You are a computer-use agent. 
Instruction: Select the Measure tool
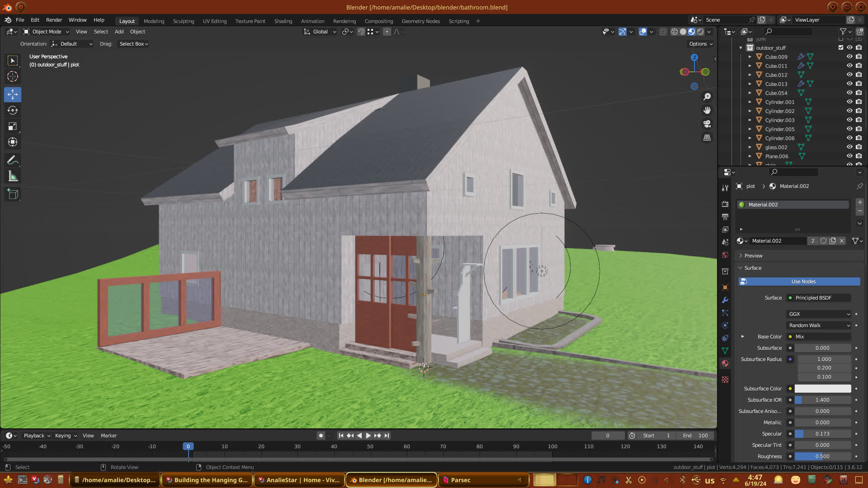[13, 177]
